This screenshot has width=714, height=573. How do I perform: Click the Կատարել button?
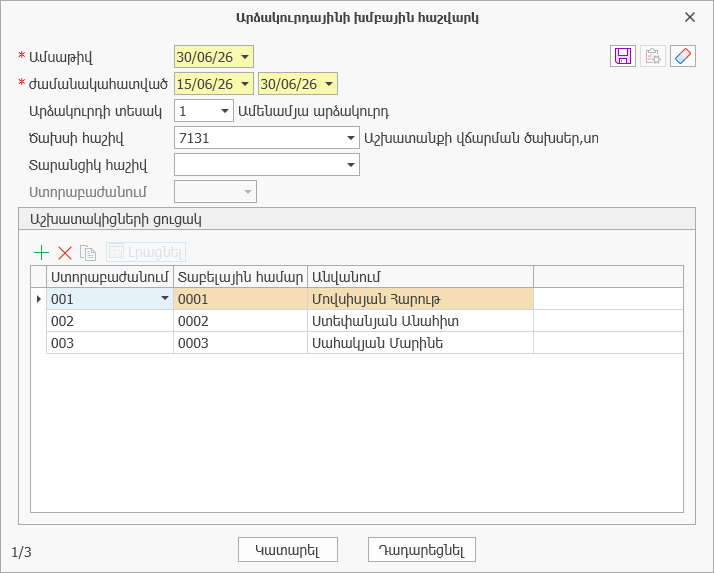(288, 550)
